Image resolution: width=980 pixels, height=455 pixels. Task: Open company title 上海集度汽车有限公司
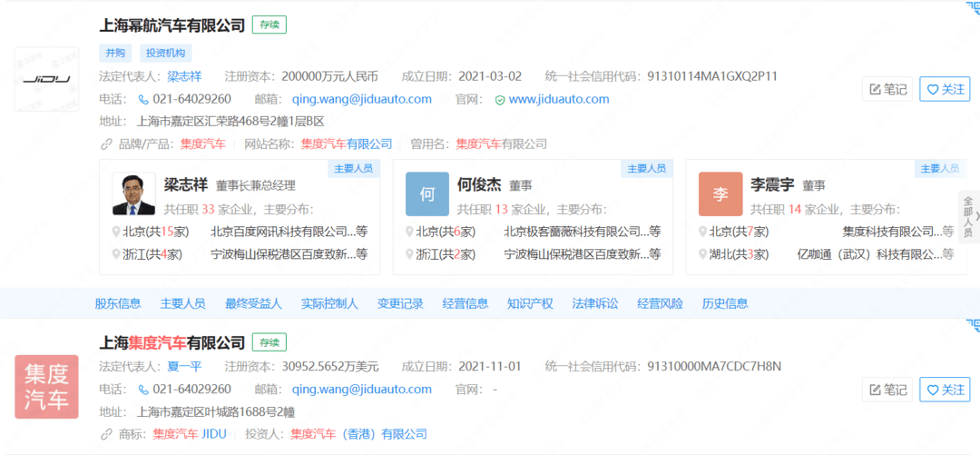pos(171,342)
